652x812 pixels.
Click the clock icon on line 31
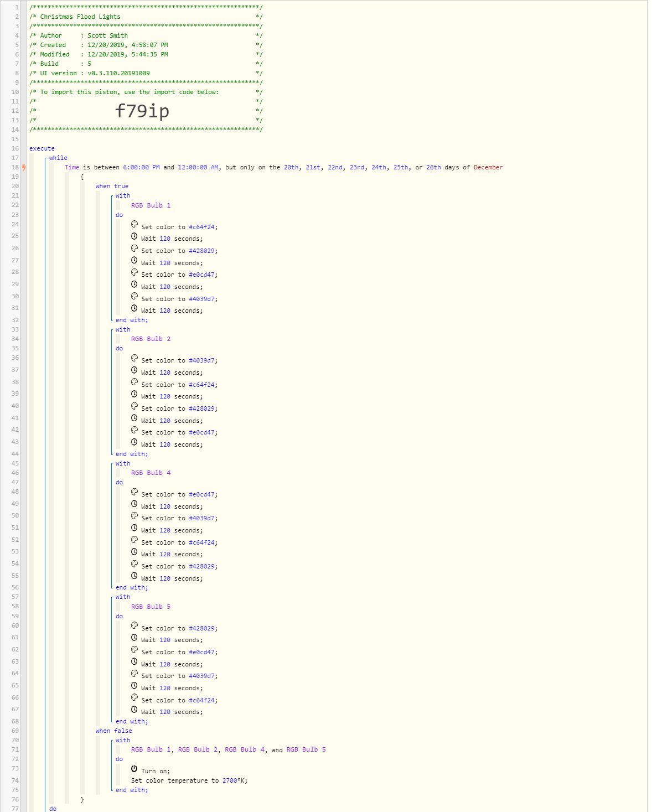(x=134, y=308)
